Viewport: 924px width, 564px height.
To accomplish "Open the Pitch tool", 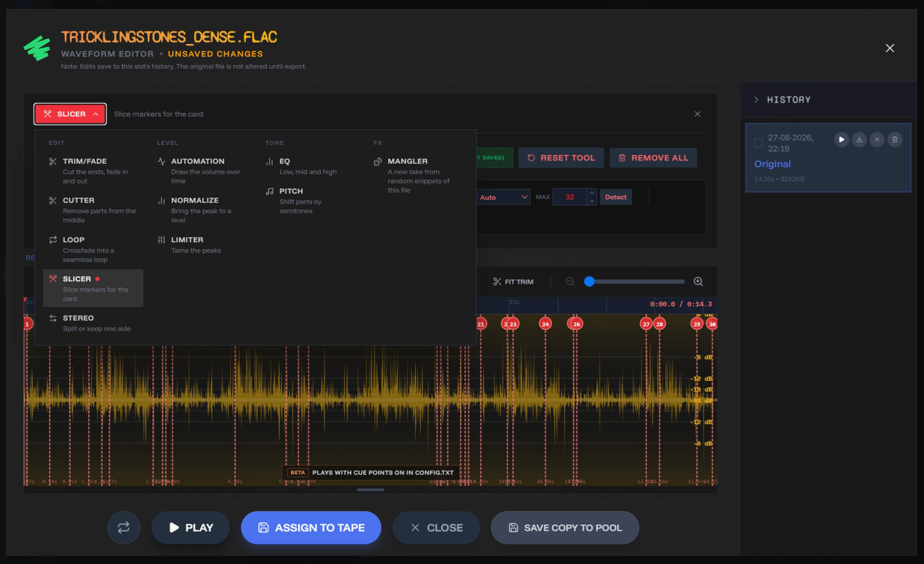I will coord(310,201).
